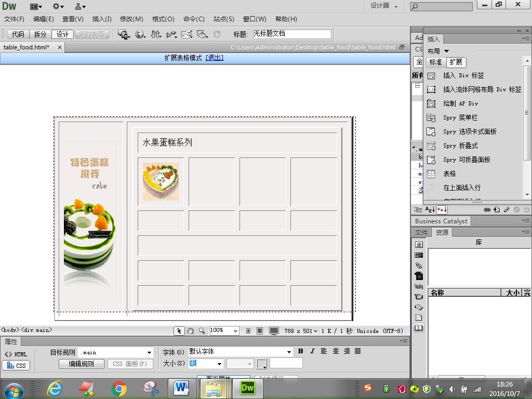
Task: Click the Shockwave icon in Assets panel
Action: tap(419, 286)
